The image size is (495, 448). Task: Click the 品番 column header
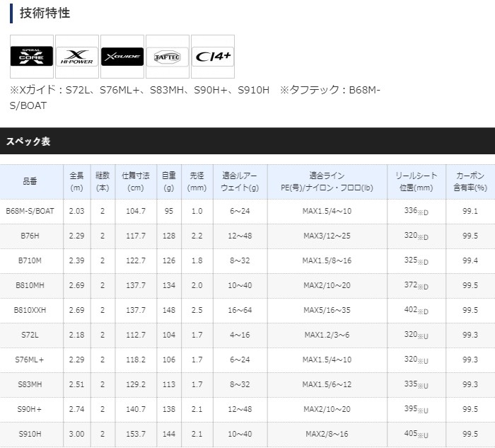click(30, 181)
